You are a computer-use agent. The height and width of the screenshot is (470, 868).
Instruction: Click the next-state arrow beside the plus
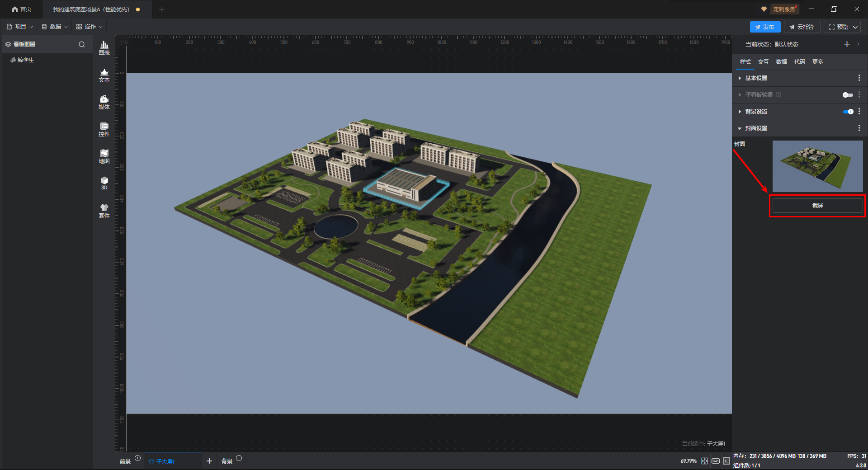(858, 44)
